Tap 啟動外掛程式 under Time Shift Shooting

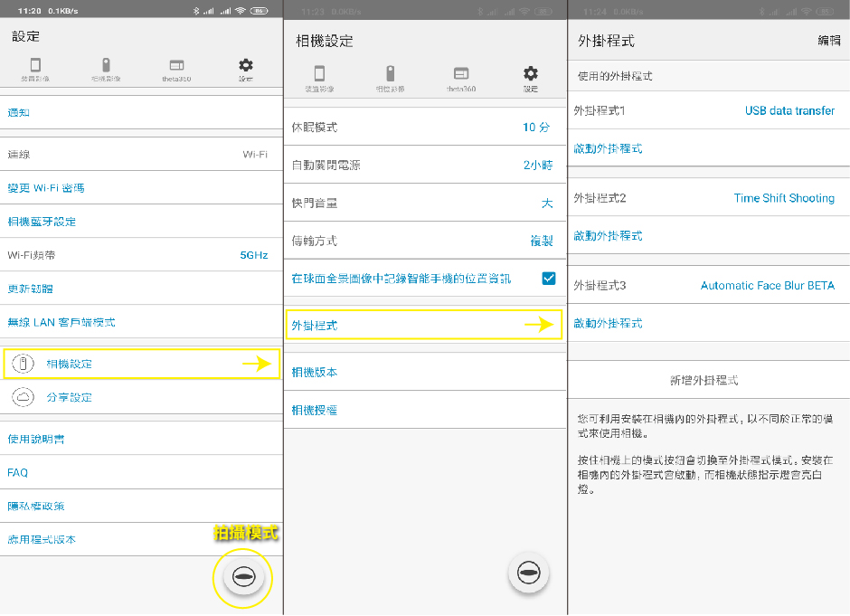(609, 236)
